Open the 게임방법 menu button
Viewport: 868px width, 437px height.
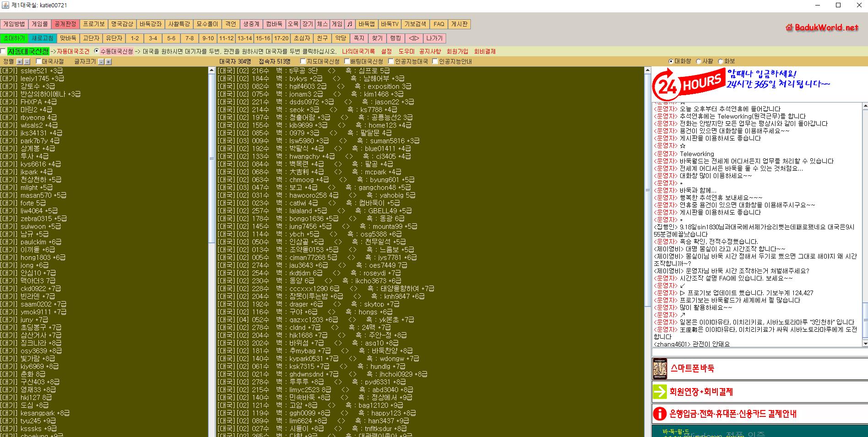coord(14,24)
